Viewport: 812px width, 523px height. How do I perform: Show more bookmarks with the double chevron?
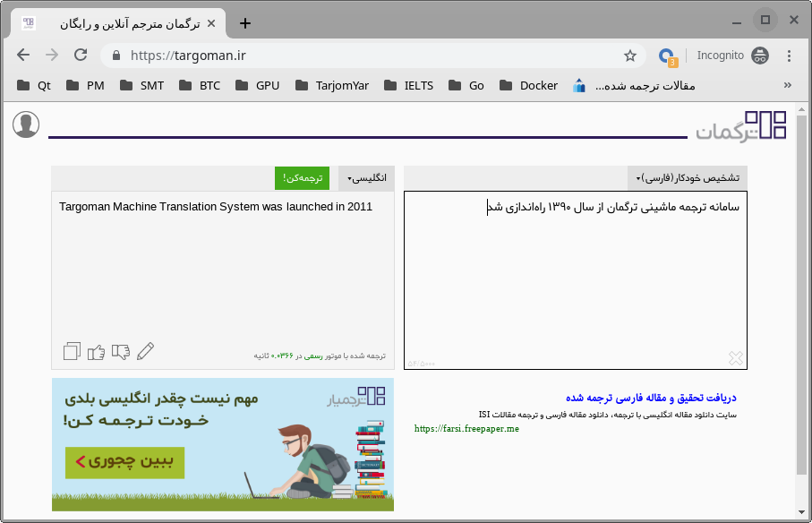pyautogui.click(x=788, y=85)
